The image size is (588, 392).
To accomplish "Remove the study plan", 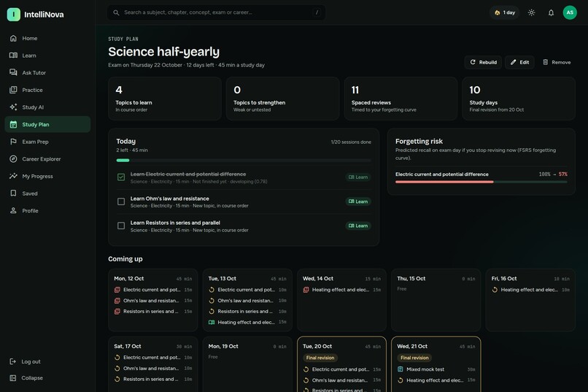I will coord(557,62).
